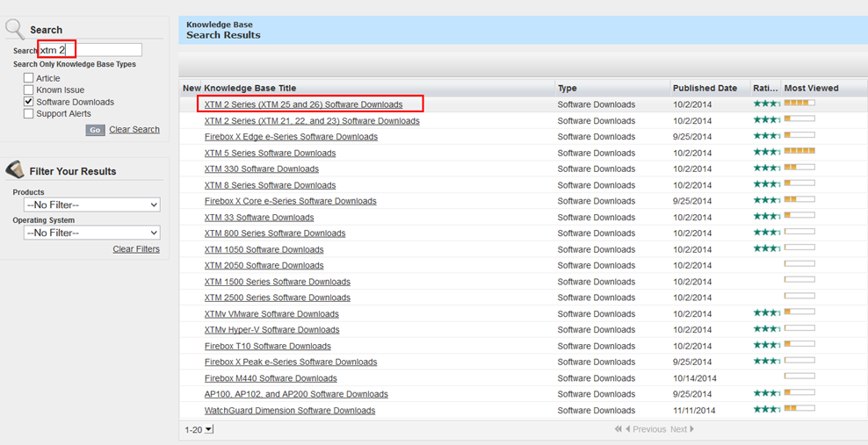Open XTM 1500 Series Software Downloads
This screenshot has width=868, height=445.
pyautogui.click(x=278, y=282)
